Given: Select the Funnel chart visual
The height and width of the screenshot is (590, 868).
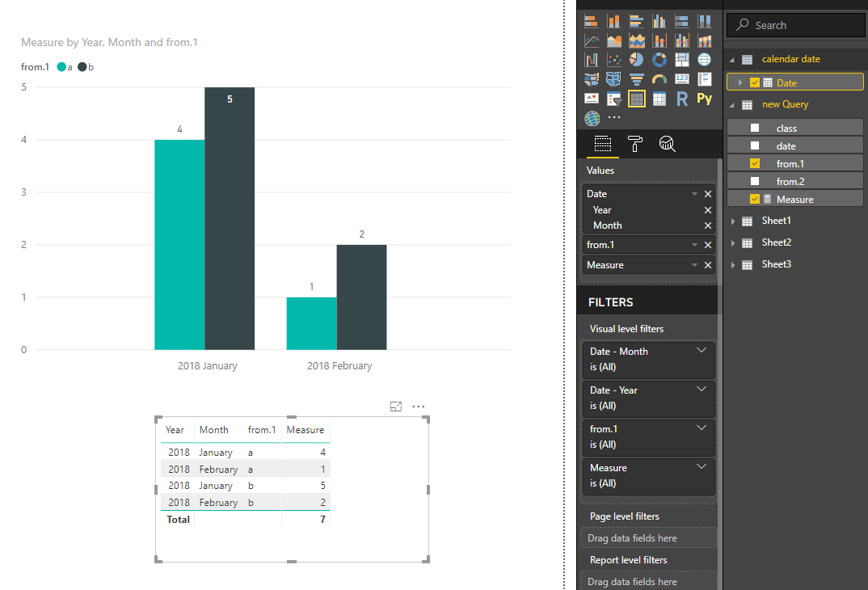Looking at the screenshot, I should (x=637, y=79).
